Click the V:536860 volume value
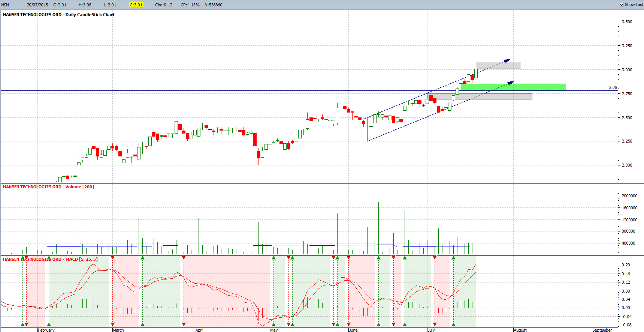The width and height of the screenshot is (644, 332). [x=214, y=5]
